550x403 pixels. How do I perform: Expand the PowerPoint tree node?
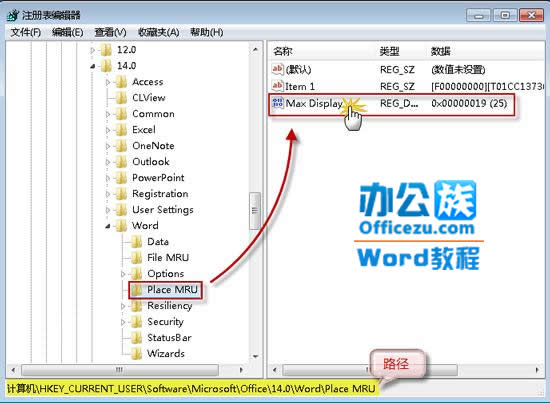click(108, 178)
